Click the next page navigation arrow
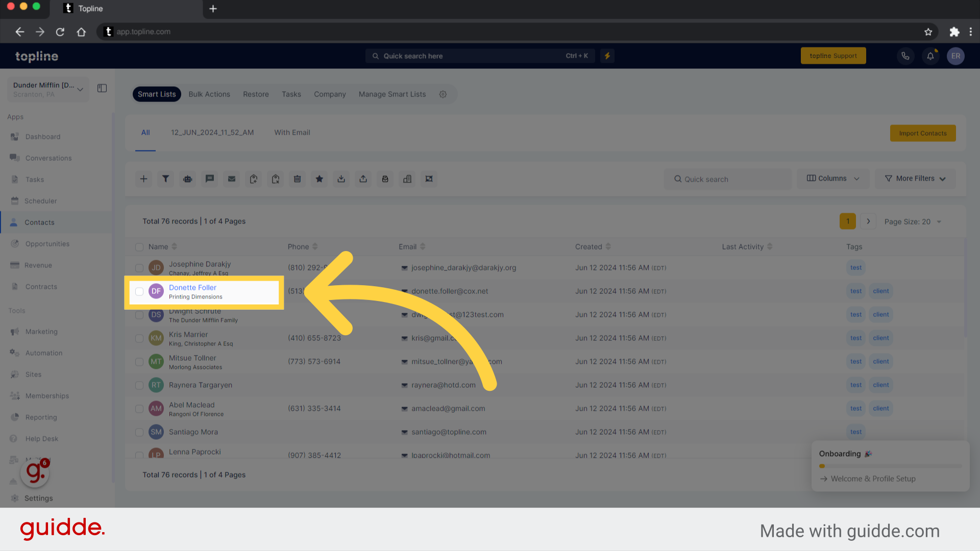 [868, 221]
